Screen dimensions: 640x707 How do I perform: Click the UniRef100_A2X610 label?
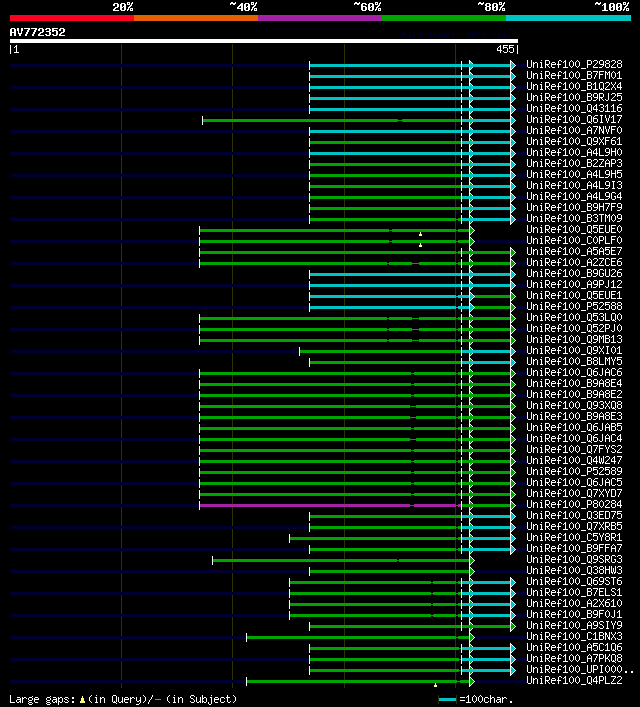[574, 603]
